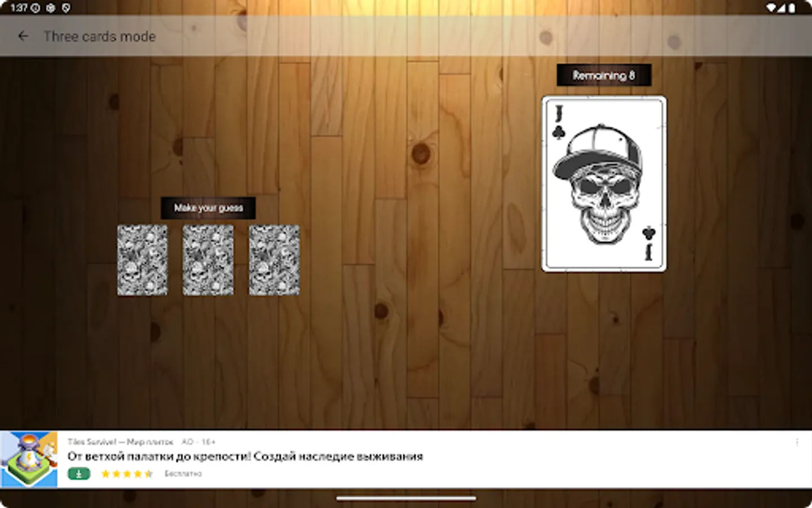Screen dimensions: 812x508
Task: Flip the middle face-down card
Action: pos(208,260)
